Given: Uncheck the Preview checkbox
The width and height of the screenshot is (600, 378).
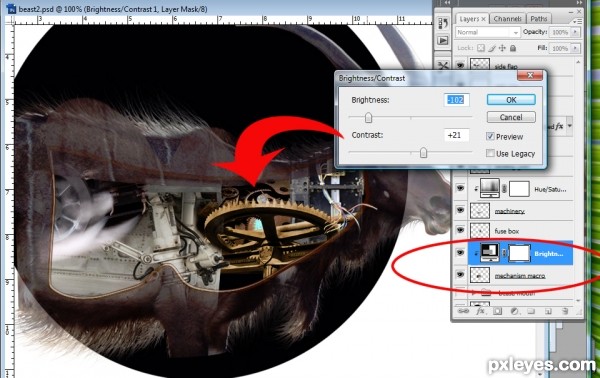Looking at the screenshot, I should click(x=490, y=136).
